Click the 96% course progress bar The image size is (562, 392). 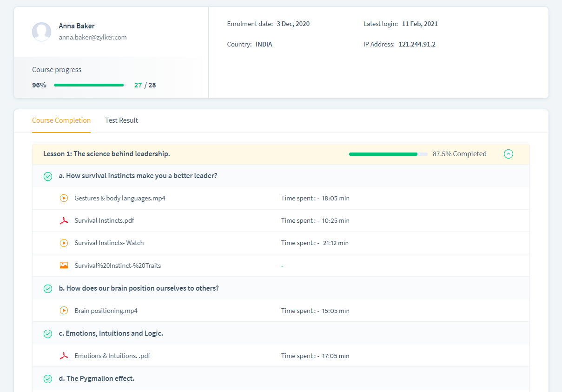[90, 85]
